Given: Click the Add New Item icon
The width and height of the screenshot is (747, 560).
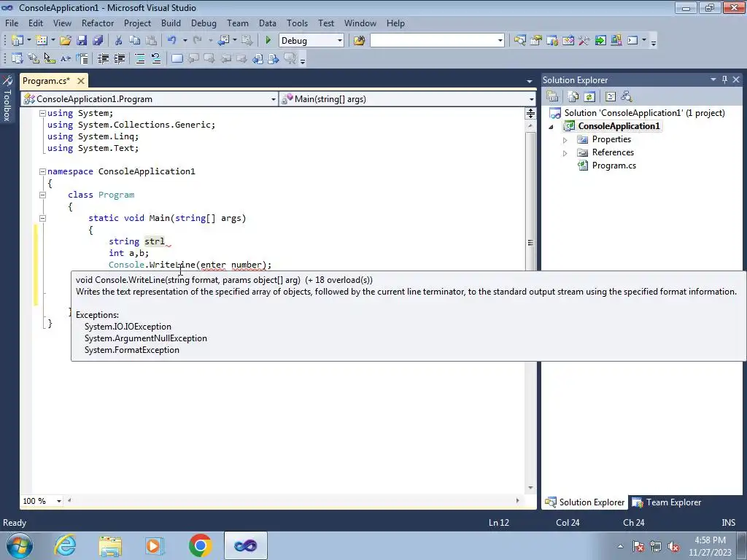Looking at the screenshot, I should 42,41.
